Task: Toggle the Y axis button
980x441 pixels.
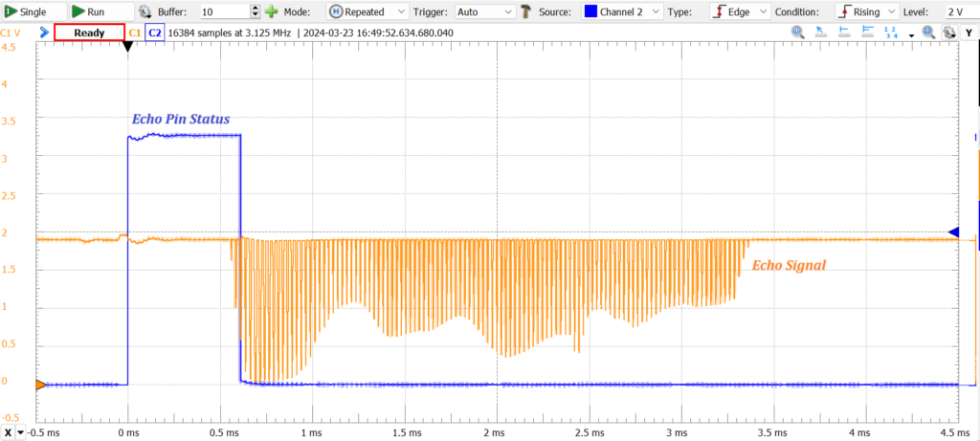Action: coord(970,33)
